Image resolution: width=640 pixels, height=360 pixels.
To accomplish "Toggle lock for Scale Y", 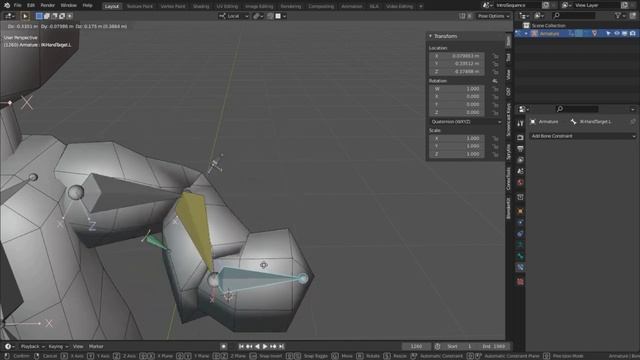I will (495, 146).
